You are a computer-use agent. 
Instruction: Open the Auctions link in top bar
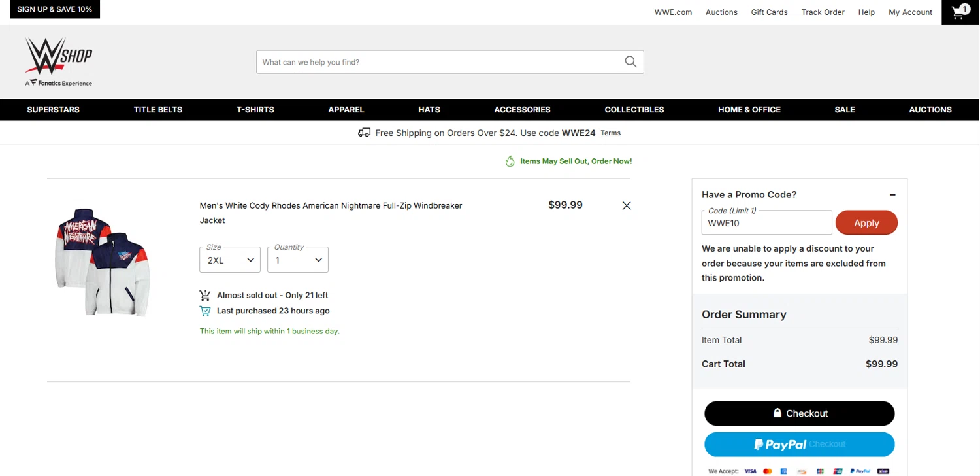pos(721,12)
